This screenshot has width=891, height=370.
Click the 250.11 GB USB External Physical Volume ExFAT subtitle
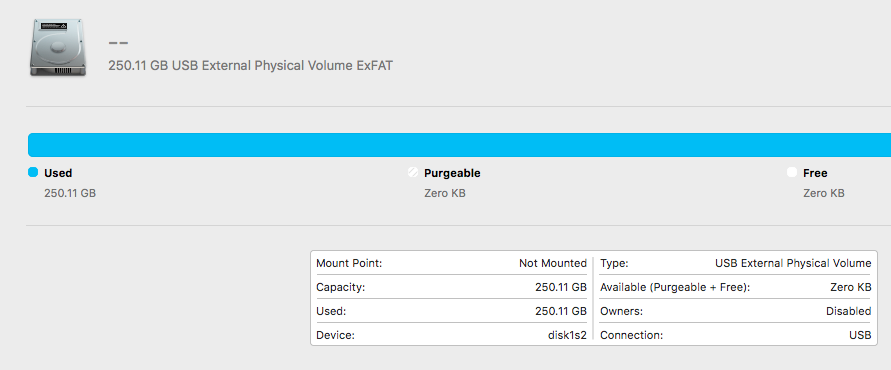click(251, 66)
